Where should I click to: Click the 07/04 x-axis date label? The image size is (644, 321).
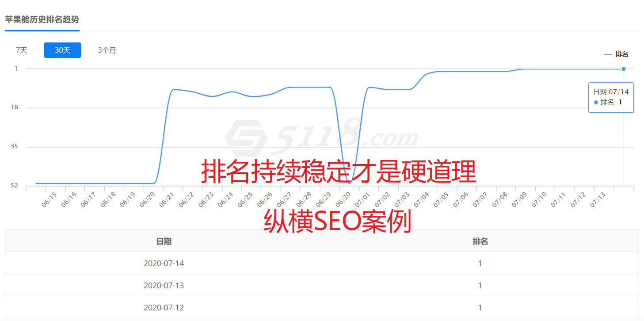(422, 199)
